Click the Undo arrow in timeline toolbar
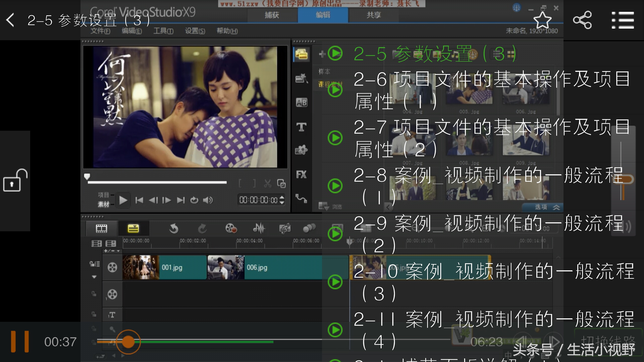The image size is (644, 362). 174,229
